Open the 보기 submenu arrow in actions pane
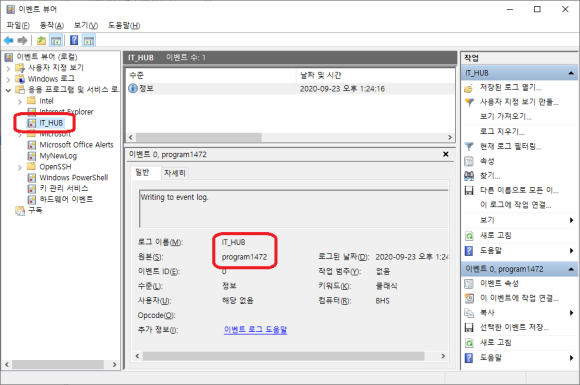 click(x=571, y=220)
